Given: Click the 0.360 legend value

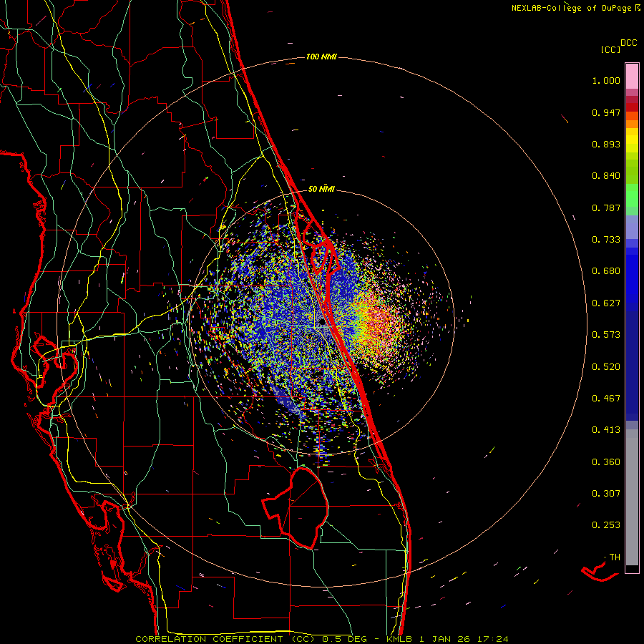Looking at the screenshot, I should 606,462.
